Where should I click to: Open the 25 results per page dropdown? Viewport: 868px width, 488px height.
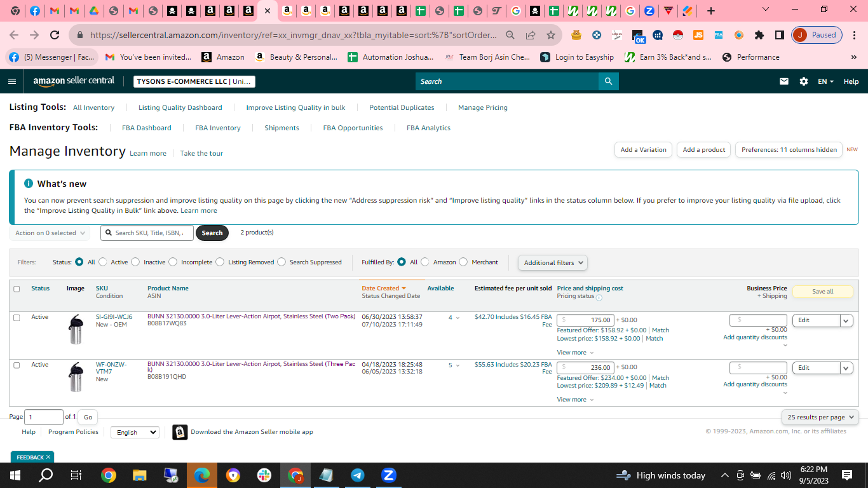[x=820, y=417]
